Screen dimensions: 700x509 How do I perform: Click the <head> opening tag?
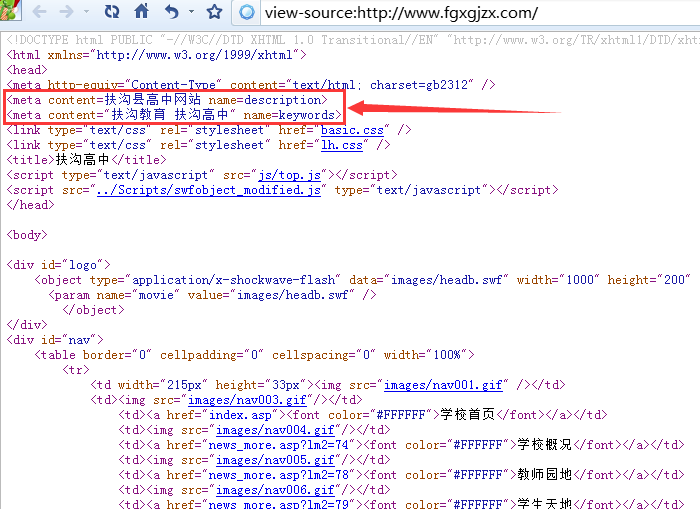point(27,70)
